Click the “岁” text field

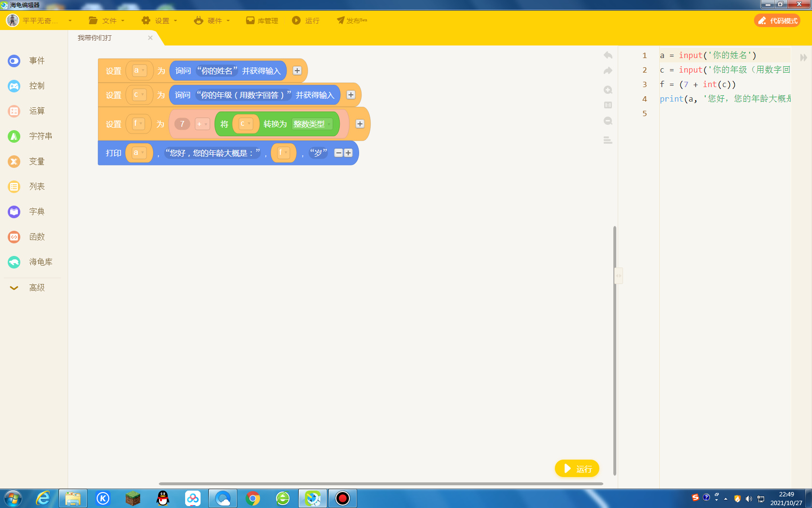[x=319, y=153]
